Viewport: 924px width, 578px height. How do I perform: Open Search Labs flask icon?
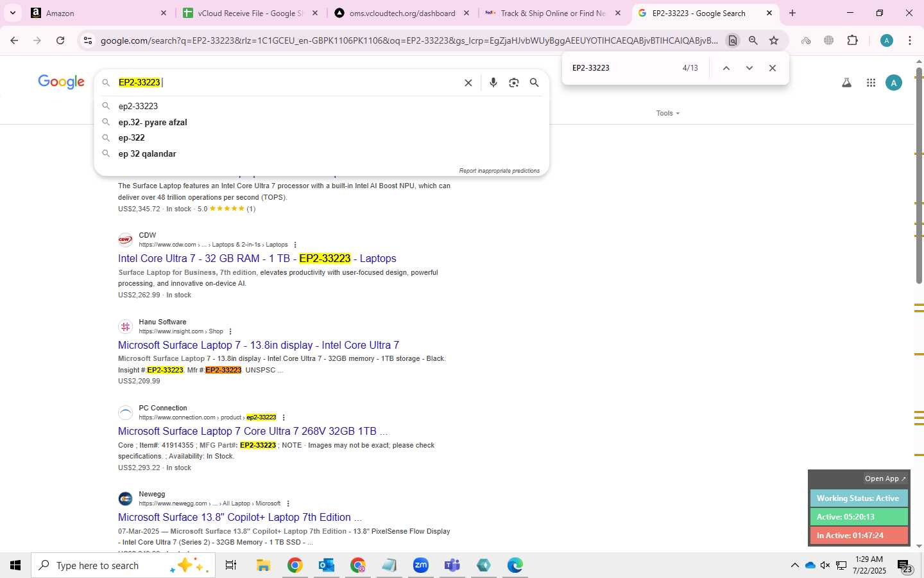(x=846, y=83)
